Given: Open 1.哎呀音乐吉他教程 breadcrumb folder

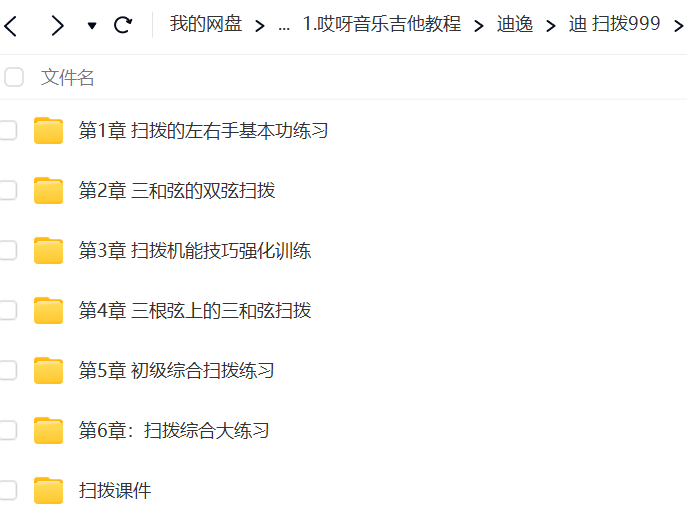Looking at the screenshot, I should tap(382, 24).
